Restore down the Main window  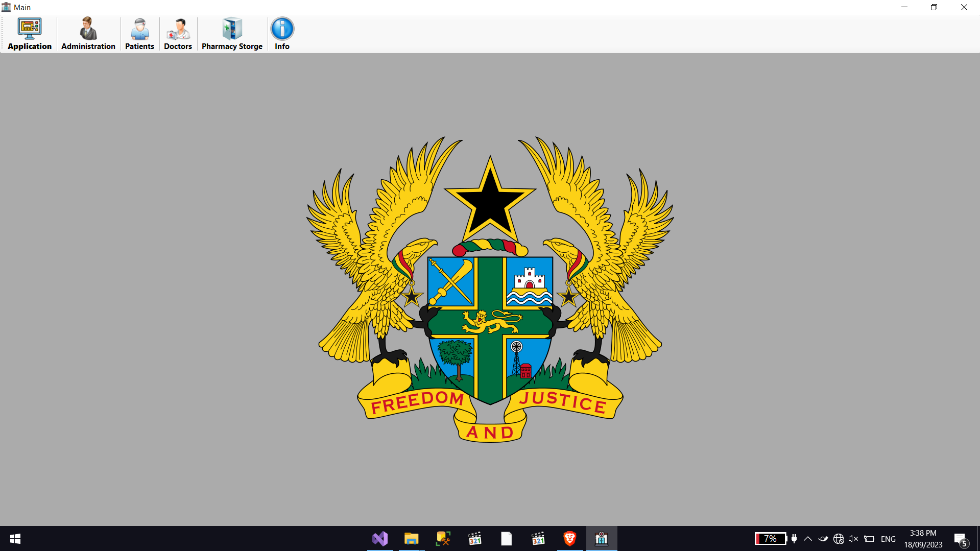(x=934, y=7)
